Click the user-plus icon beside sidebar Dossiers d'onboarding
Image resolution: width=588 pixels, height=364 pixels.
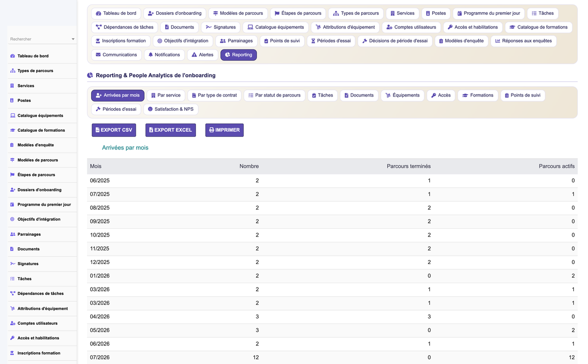[13, 190]
